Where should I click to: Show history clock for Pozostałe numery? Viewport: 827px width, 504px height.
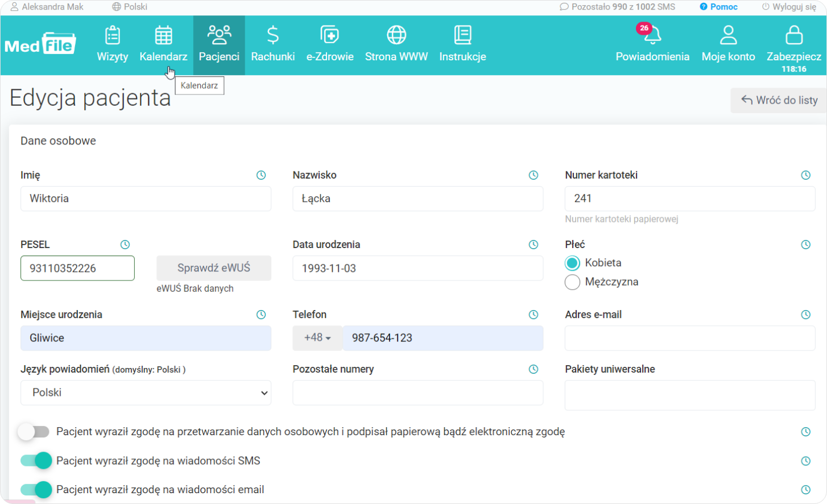(x=534, y=369)
